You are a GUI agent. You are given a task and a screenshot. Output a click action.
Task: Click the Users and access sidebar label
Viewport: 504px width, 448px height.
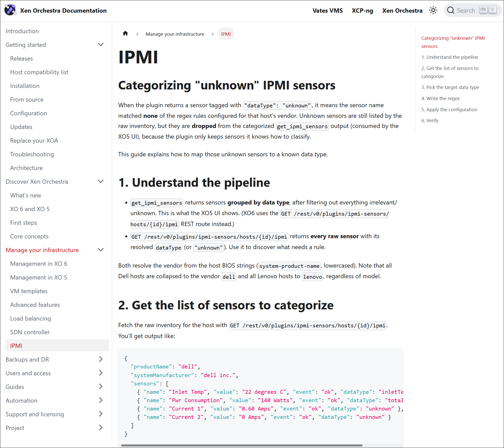coord(28,373)
